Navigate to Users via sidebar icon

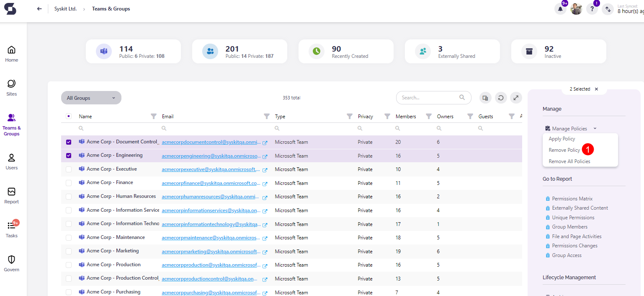(x=11, y=161)
